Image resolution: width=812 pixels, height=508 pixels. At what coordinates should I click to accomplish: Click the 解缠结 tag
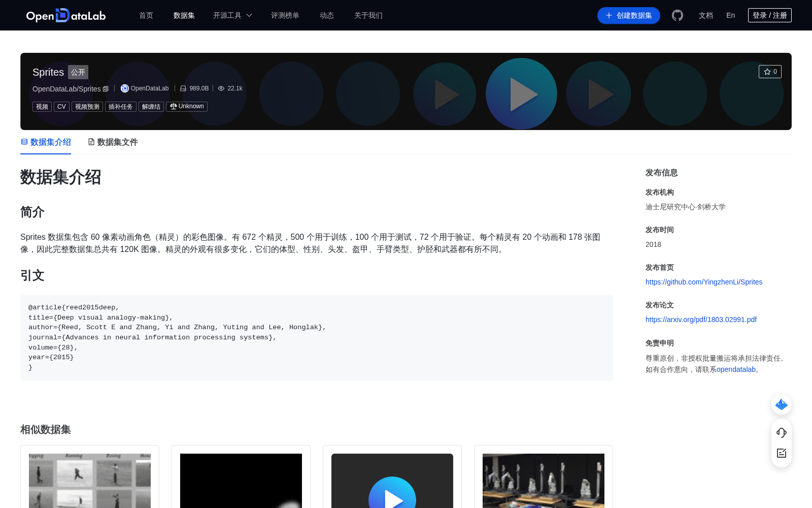[x=151, y=107]
